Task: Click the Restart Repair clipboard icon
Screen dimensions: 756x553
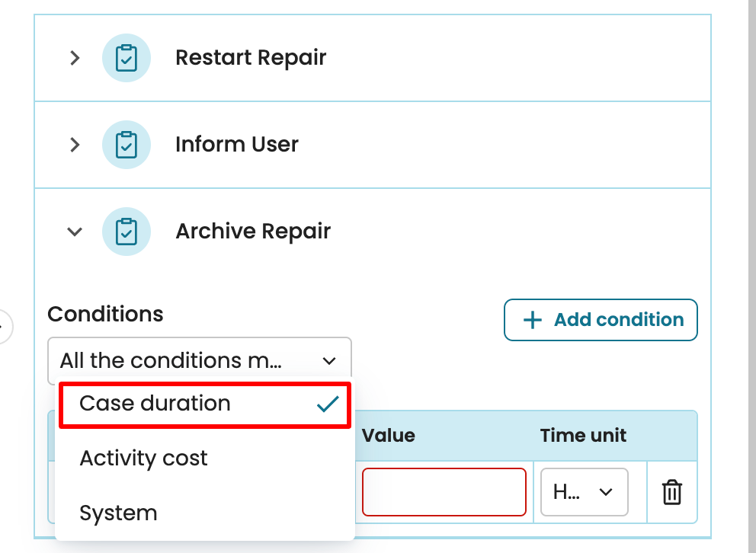Action: click(x=126, y=58)
